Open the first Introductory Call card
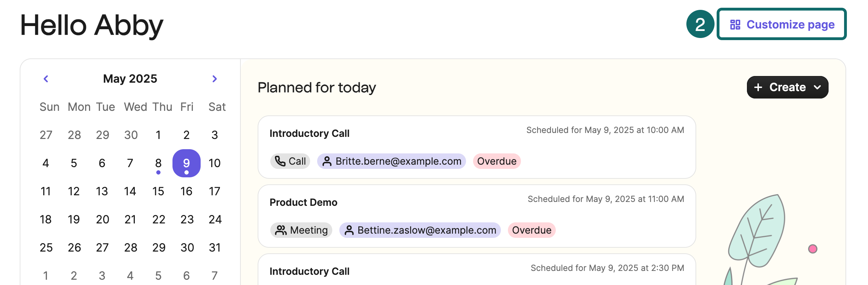 click(x=477, y=147)
